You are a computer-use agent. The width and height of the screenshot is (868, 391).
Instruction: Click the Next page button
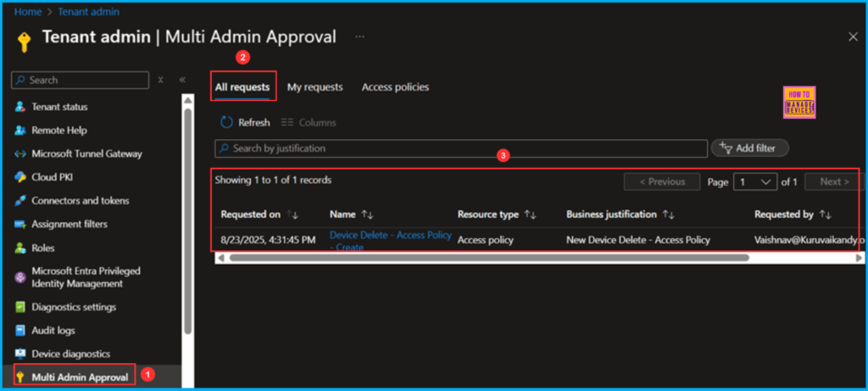[x=834, y=182]
